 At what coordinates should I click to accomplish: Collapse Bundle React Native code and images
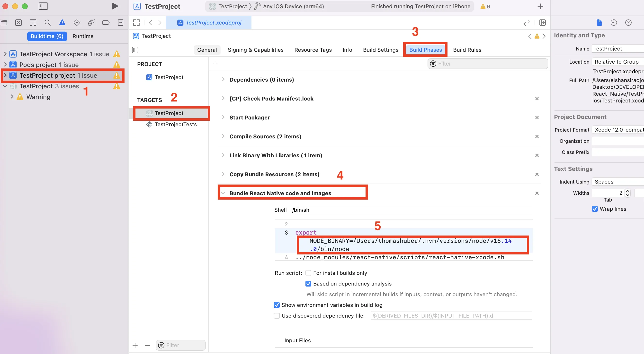click(223, 193)
